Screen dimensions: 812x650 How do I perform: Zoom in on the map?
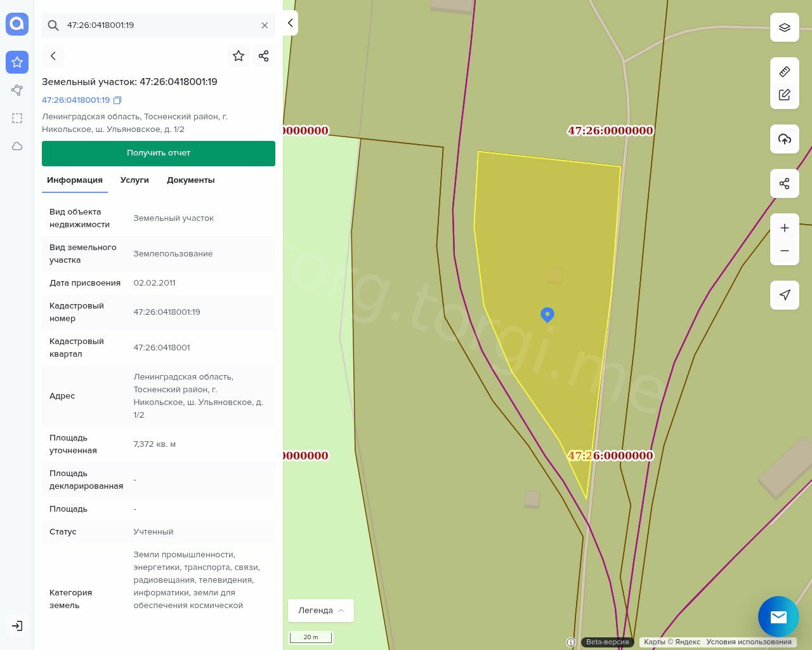(784, 228)
